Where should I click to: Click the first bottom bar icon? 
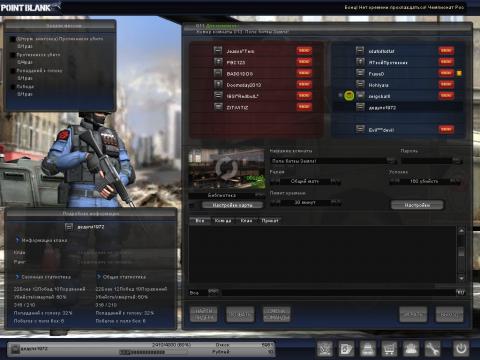(x=325, y=349)
